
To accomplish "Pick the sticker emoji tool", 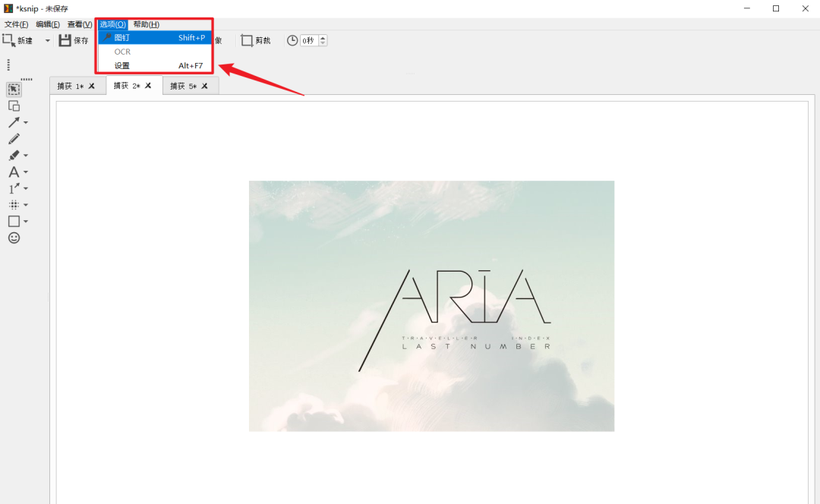I will (x=14, y=238).
